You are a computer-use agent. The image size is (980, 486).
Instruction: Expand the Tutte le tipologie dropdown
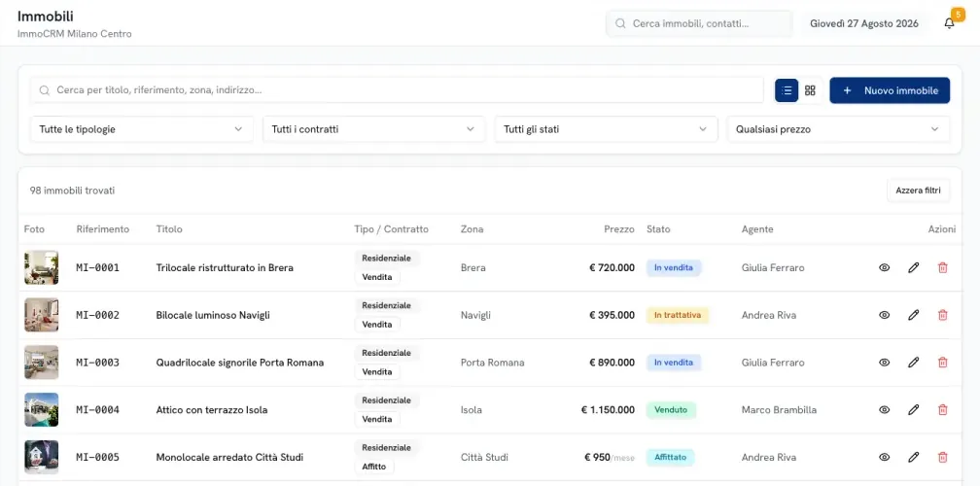click(x=141, y=129)
